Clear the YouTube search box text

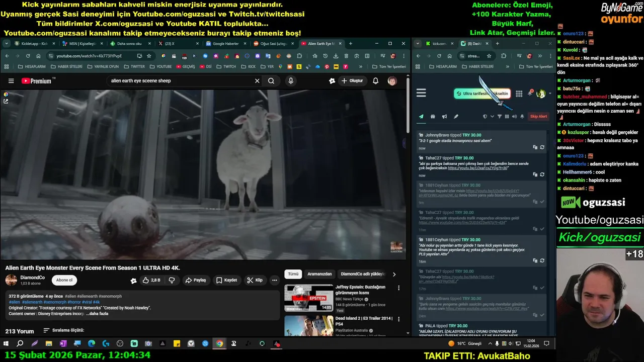click(x=257, y=81)
